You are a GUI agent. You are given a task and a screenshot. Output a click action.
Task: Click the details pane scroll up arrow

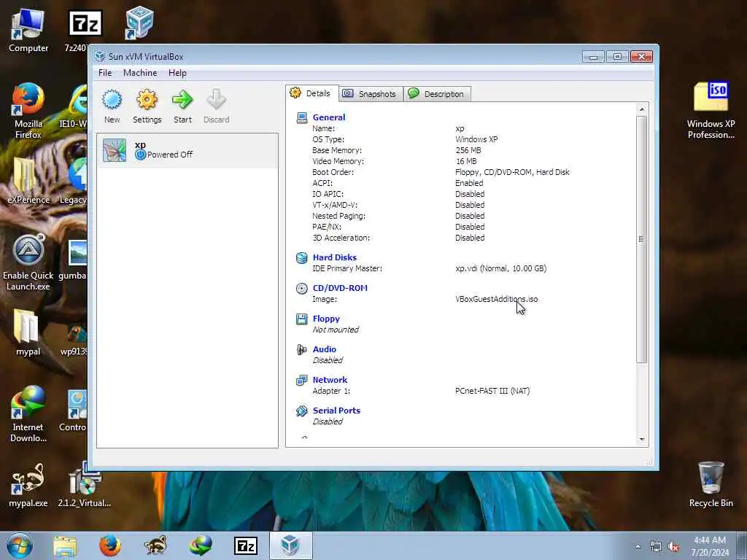642,109
